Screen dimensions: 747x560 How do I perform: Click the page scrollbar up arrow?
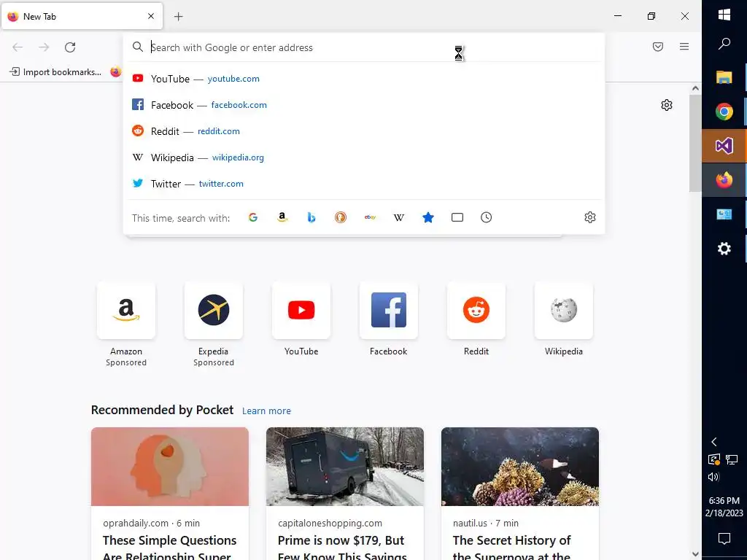coord(695,88)
